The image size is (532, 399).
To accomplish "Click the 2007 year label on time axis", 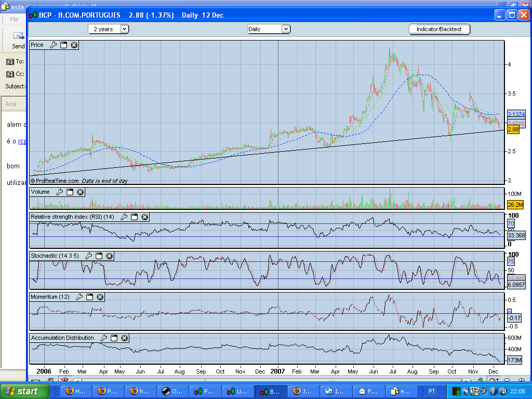I will (x=277, y=371).
